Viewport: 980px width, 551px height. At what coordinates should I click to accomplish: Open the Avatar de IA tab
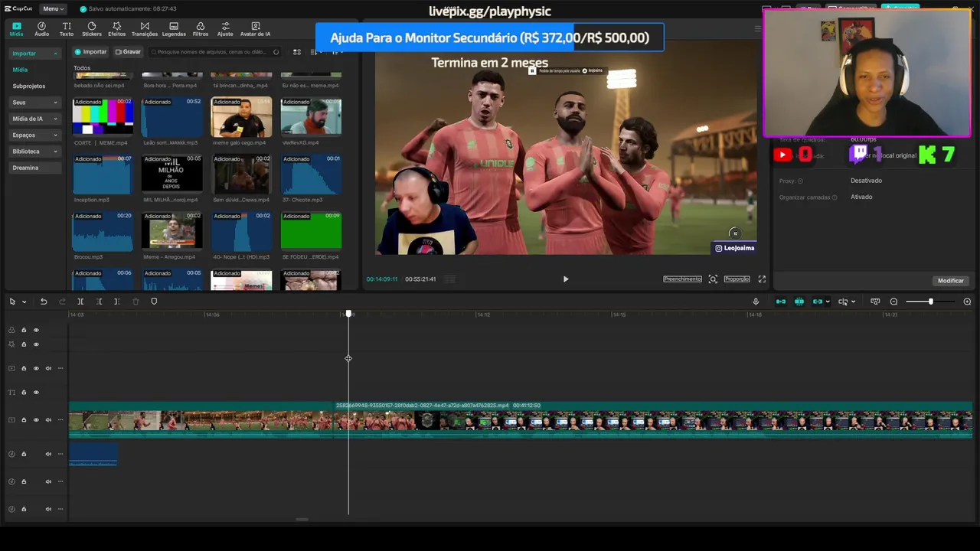255,29
